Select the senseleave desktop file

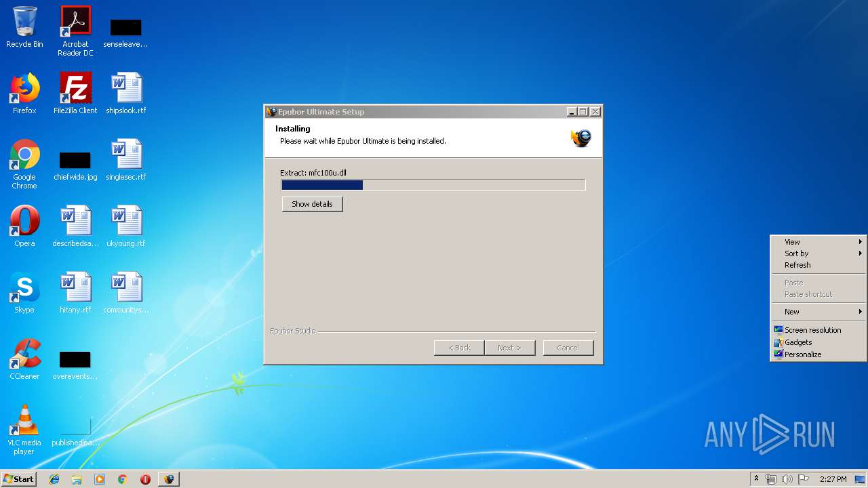point(125,33)
